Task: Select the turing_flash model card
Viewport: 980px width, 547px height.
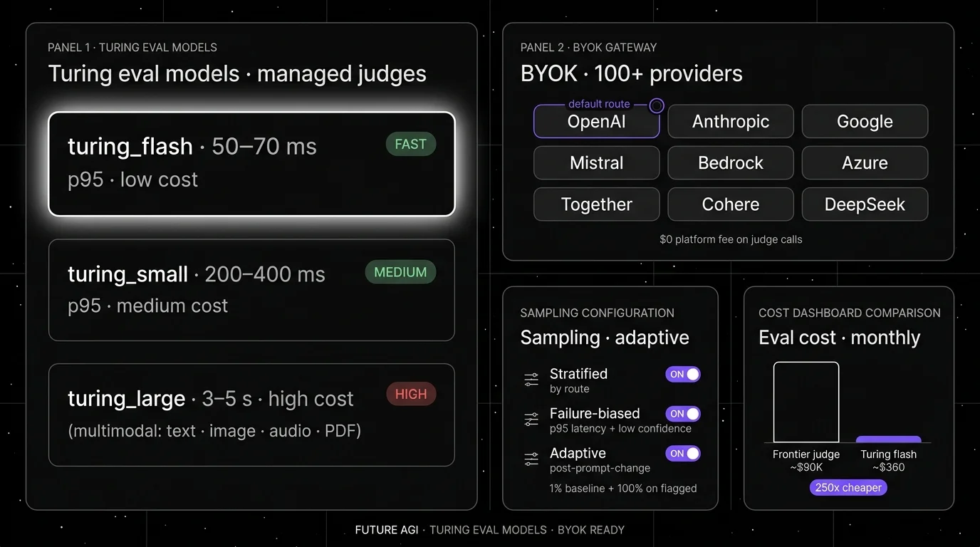Action: 251,164
